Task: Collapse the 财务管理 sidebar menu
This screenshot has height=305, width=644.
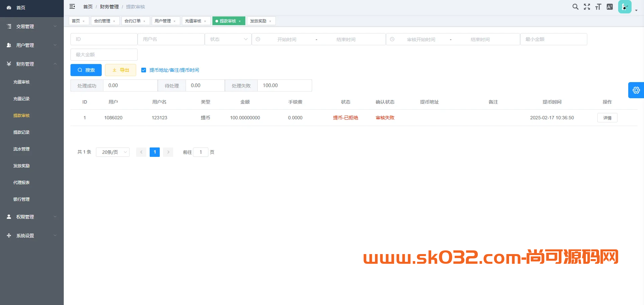Action: [25, 64]
